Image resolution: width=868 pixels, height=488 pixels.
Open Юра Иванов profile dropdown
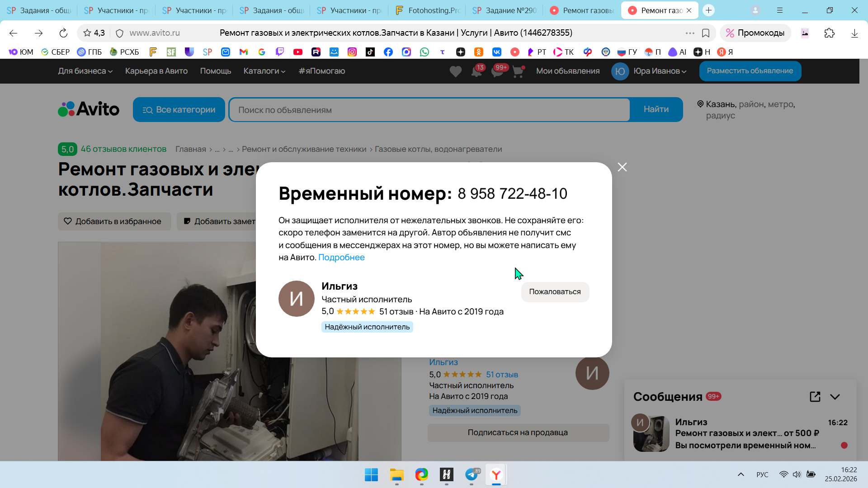tap(659, 71)
